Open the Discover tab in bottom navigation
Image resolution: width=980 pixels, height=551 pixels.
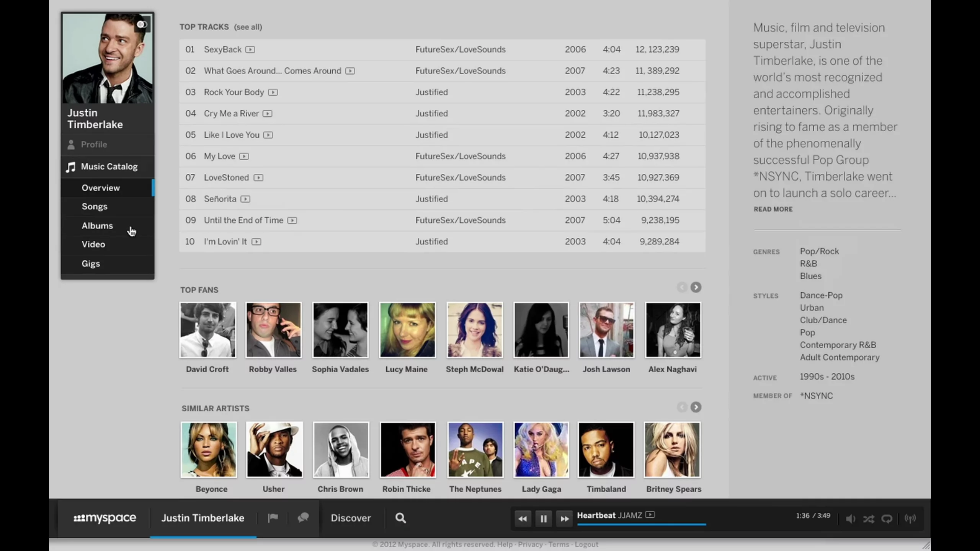pyautogui.click(x=351, y=518)
